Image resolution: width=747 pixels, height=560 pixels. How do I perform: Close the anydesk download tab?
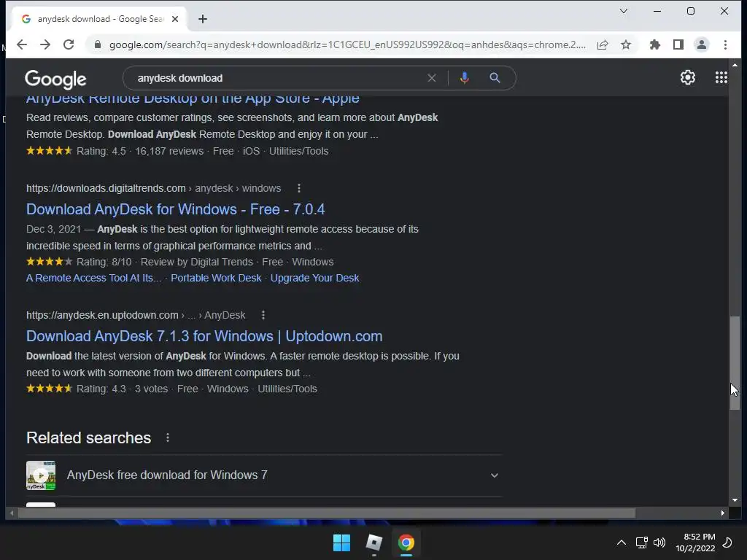coord(175,19)
